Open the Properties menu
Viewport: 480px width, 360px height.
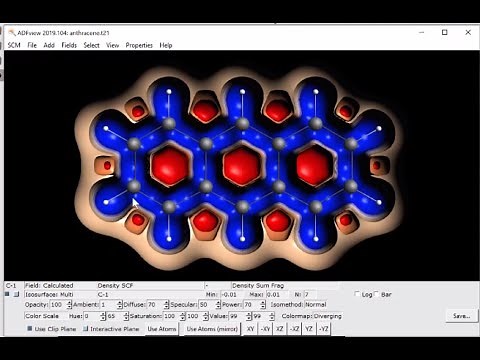tap(139, 45)
